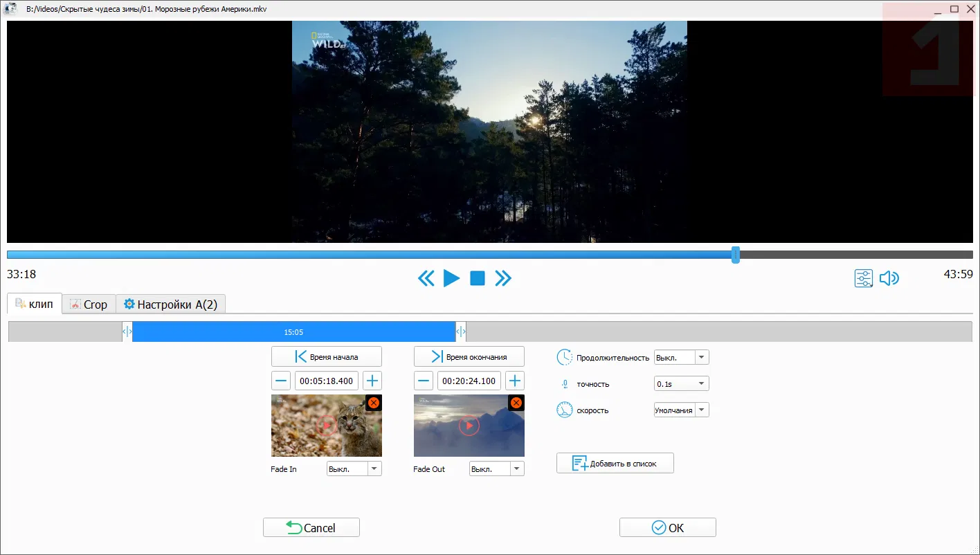Viewport: 980px width, 555px height.
Task: Close the video editor window
Action: (x=969, y=9)
